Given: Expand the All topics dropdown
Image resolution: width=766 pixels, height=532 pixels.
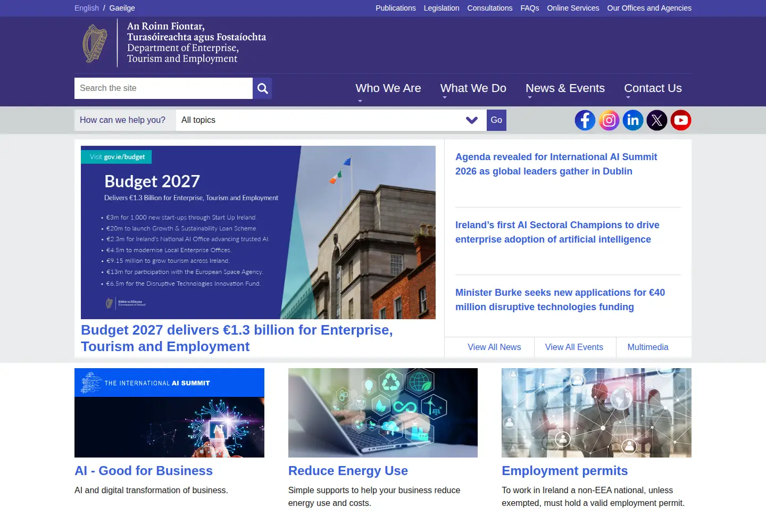Looking at the screenshot, I should click(331, 120).
